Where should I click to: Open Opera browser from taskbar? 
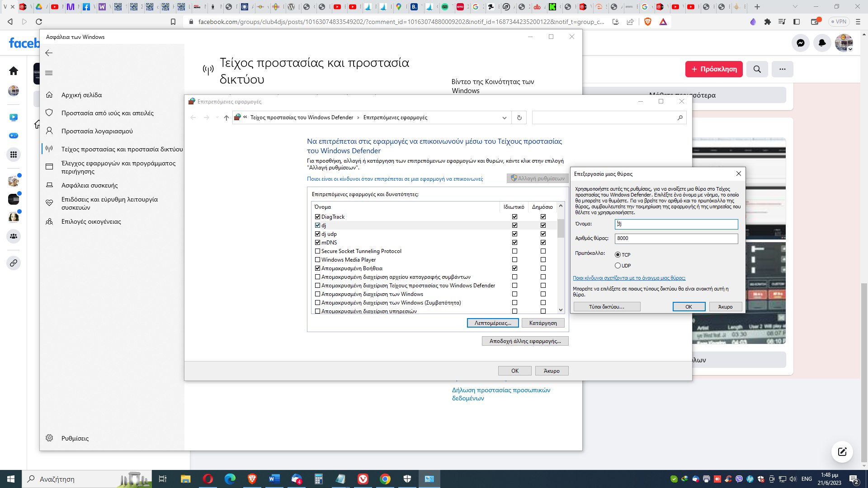[x=208, y=479]
